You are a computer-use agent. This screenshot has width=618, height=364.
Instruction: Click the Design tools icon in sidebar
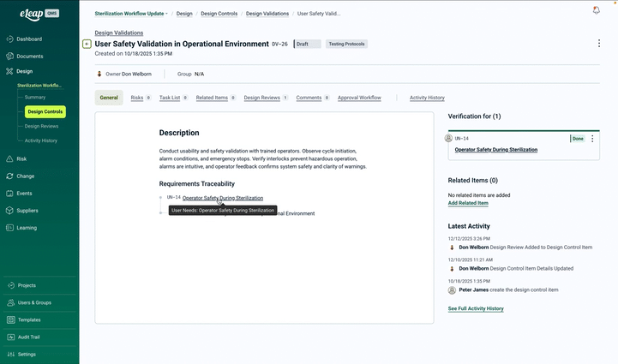9,71
